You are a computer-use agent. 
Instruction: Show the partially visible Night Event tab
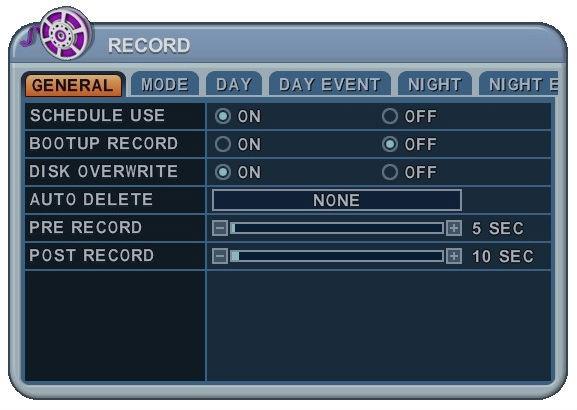[519, 85]
